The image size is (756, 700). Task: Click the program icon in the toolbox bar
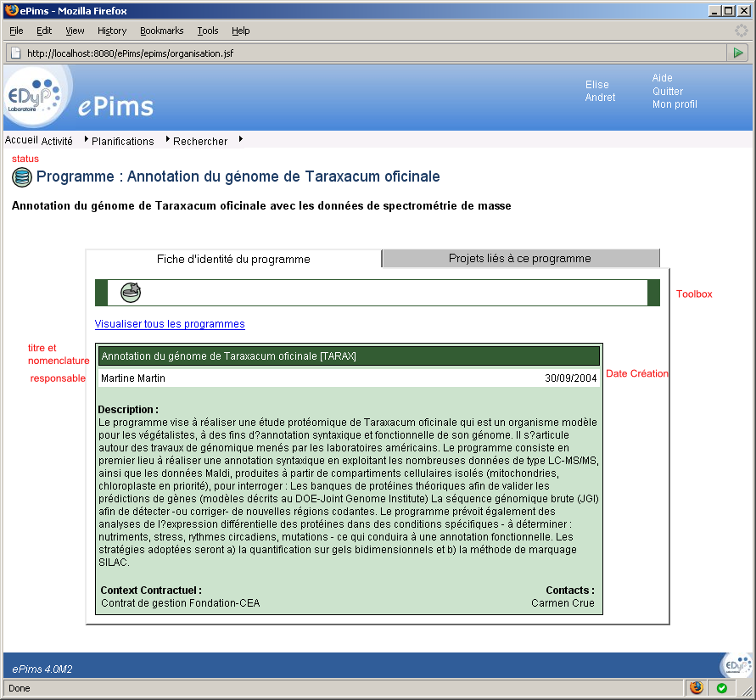(131, 292)
